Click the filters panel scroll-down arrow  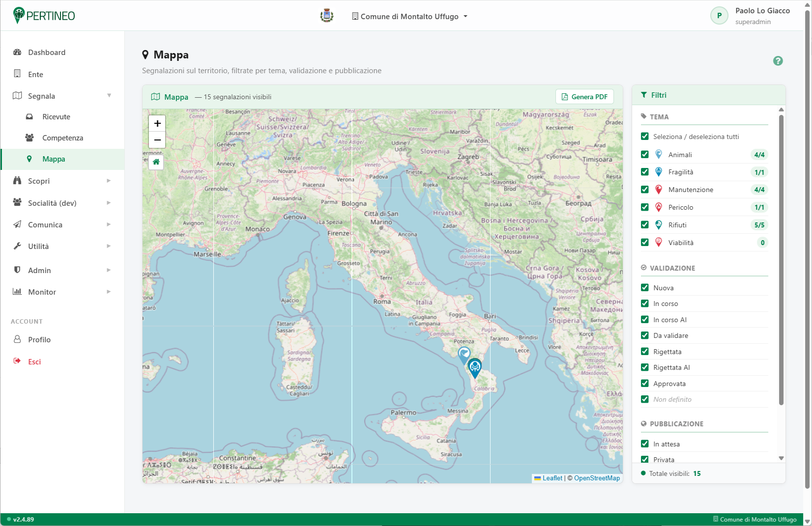tap(781, 458)
